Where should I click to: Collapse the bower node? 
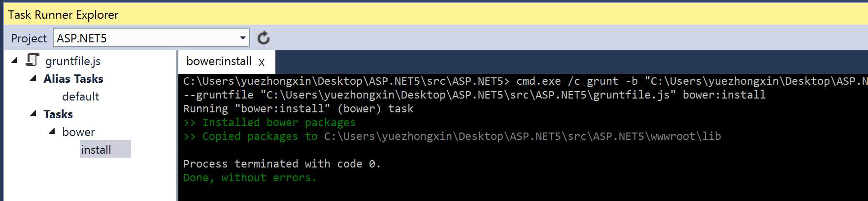52,131
